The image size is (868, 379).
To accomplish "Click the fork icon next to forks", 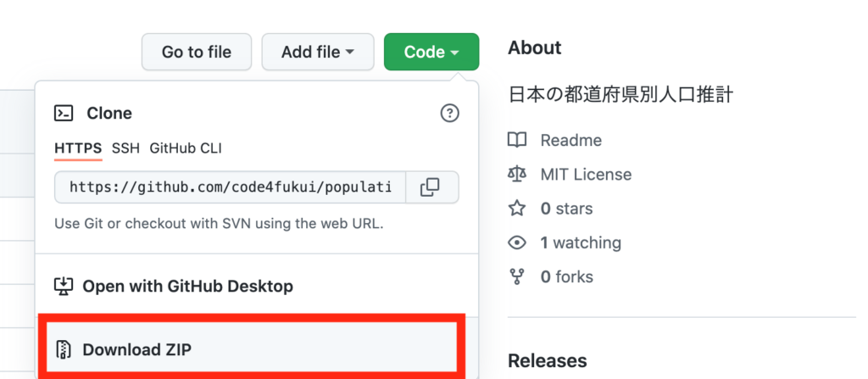I will point(517,276).
